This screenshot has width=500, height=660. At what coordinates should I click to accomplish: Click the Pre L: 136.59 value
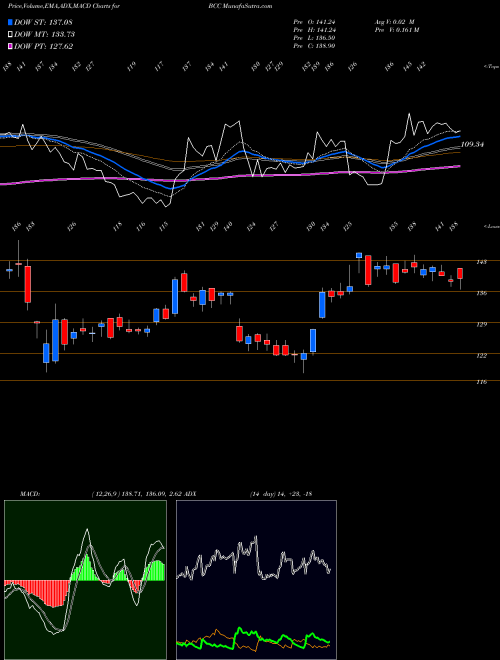[314, 38]
